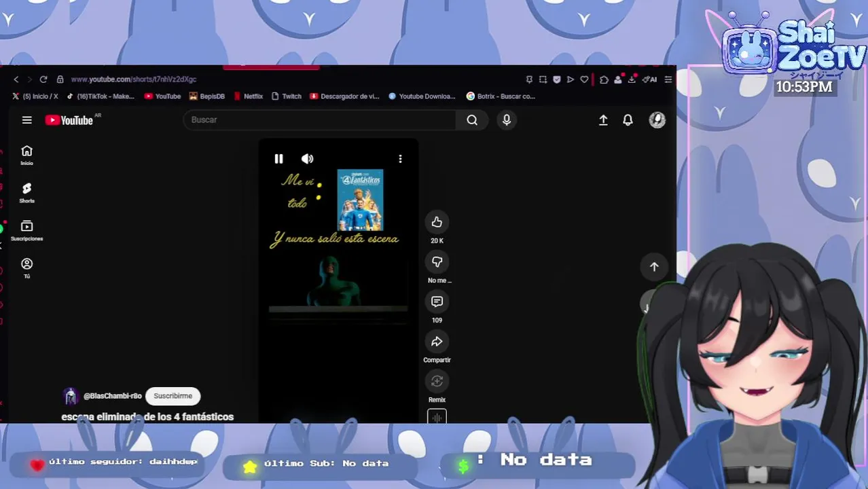The height and width of the screenshot is (489, 868).
Task: Open the Botrix - Buscar co... bookmark
Action: click(x=501, y=96)
